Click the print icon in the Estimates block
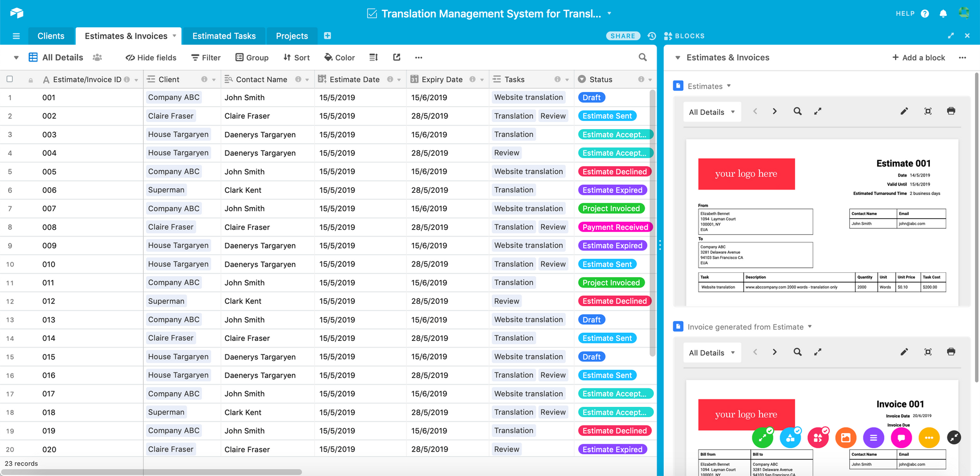Screen dimensions: 980x476 (x=951, y=111)
